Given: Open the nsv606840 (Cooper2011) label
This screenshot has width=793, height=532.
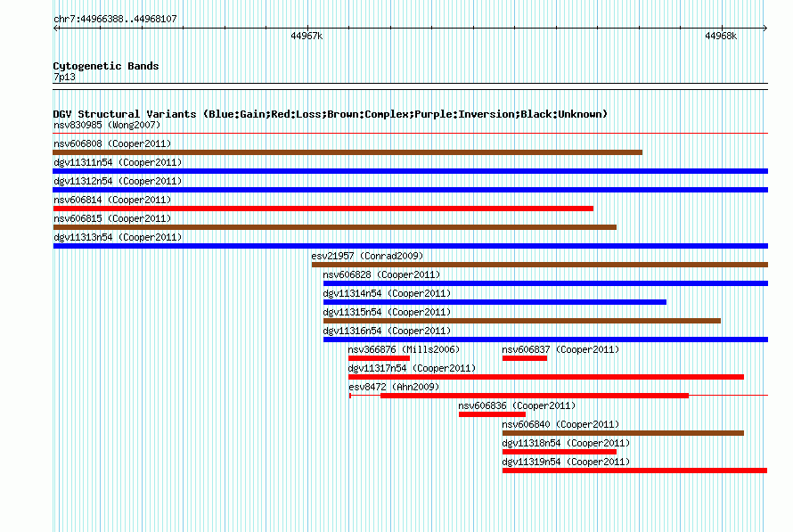Looking at the screenshot, I should (560, 424).
